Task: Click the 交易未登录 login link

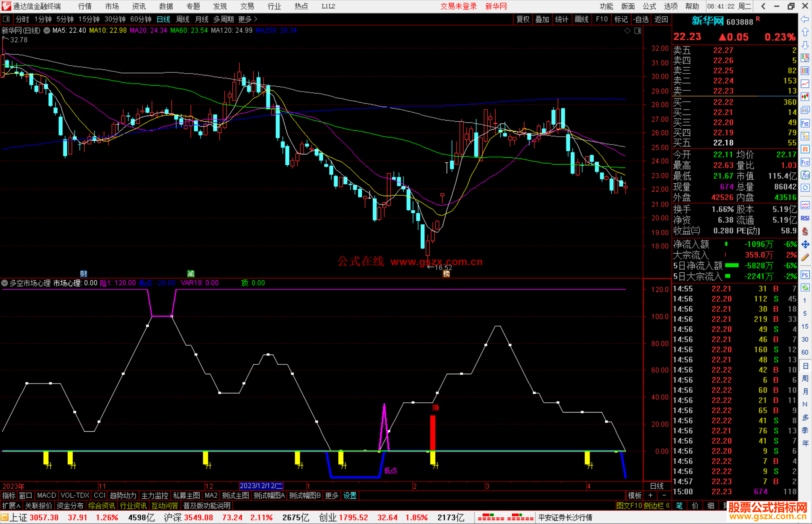Action: click(x=458, y=6)
